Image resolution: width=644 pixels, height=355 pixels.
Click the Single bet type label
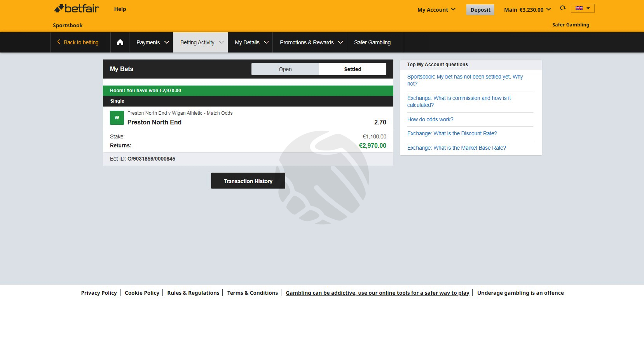pos(117,101)
